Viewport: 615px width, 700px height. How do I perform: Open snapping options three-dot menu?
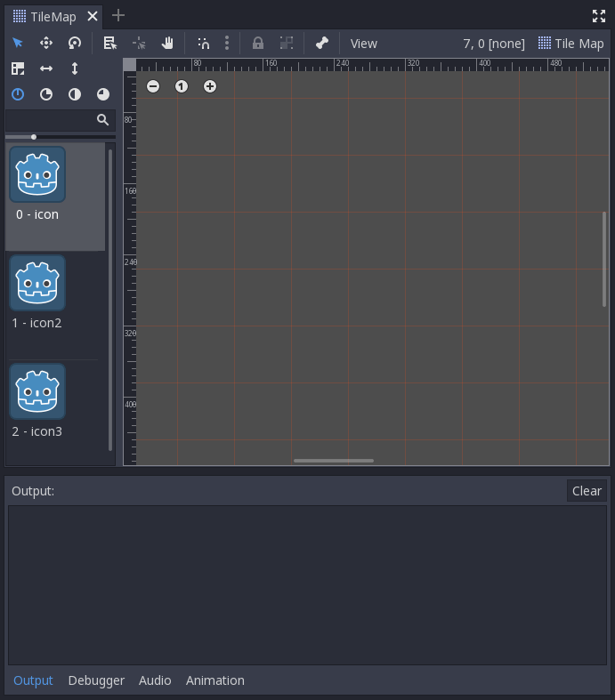pos(227,43)
